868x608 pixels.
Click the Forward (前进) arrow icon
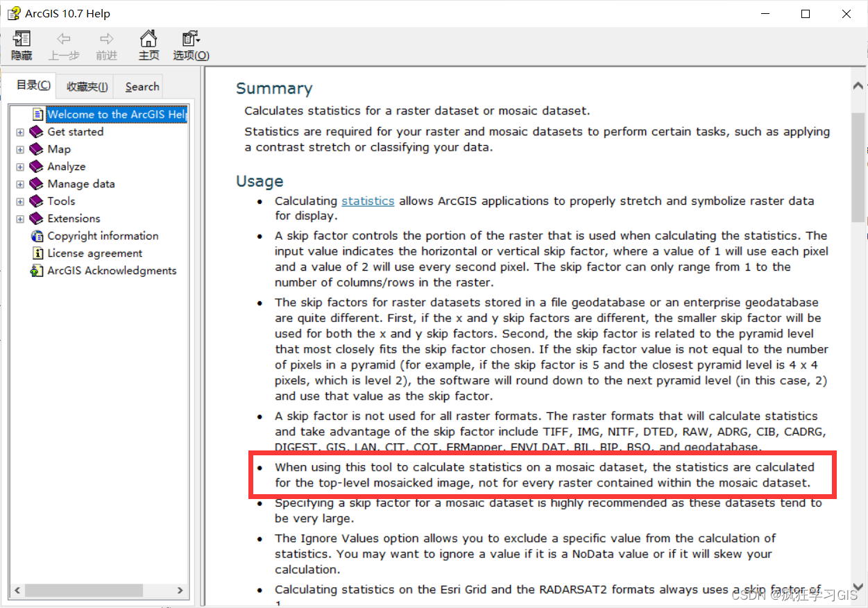point(106,39)
